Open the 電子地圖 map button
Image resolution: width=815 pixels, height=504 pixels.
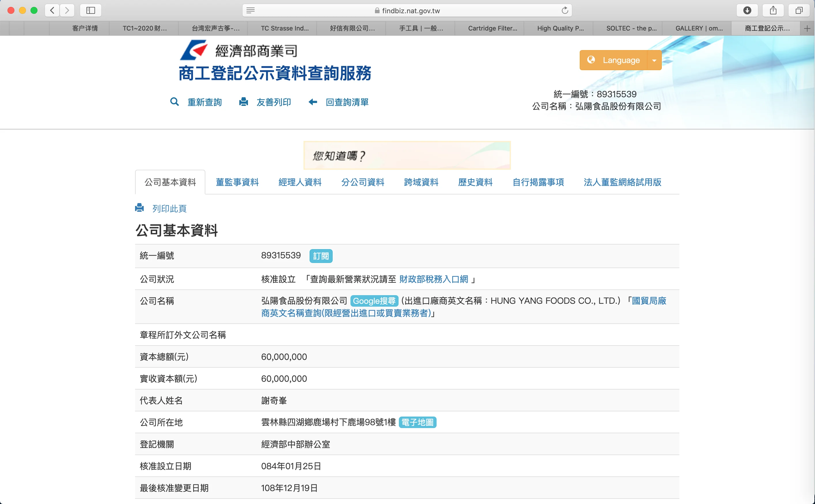417,422
